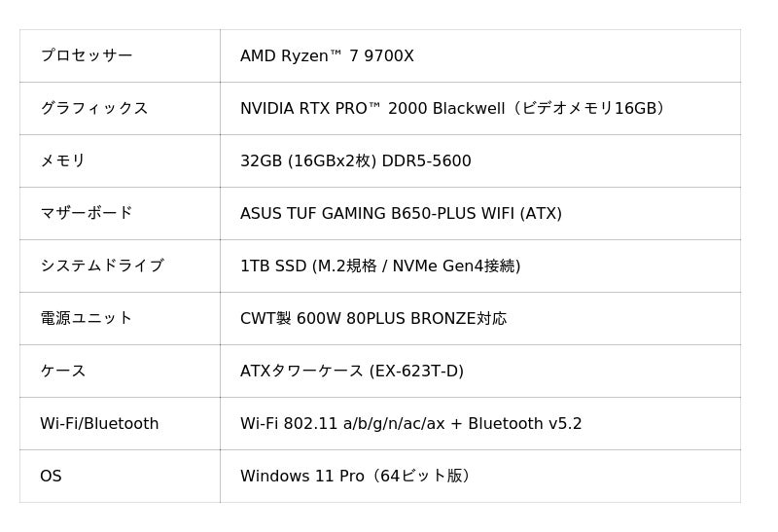Click the ケース row label
778x532 pixels.
coord(62,372)
